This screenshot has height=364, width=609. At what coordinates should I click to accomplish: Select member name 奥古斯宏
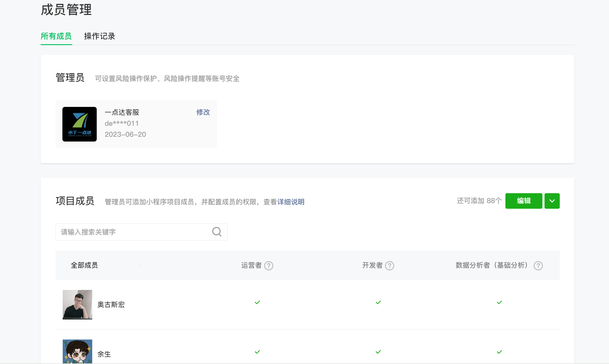[111, 305]
